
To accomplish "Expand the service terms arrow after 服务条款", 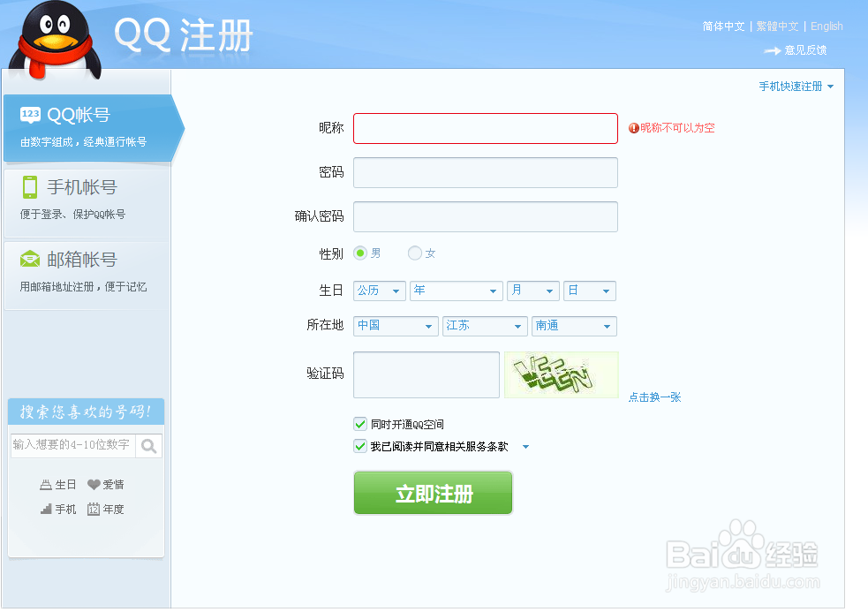I will click(x=526, y=447).
